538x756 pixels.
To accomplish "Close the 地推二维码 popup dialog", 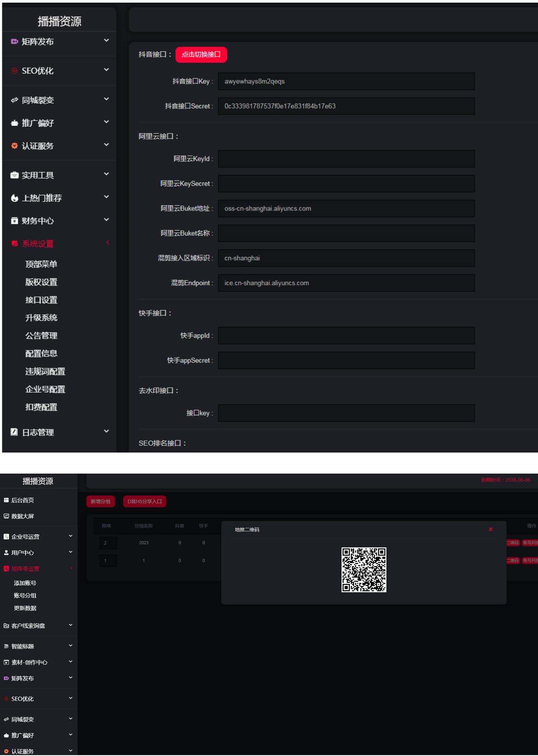I will [491, 529].
